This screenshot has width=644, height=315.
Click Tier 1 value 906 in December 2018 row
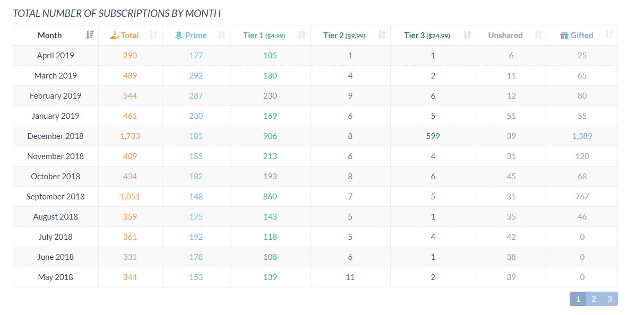[270, 136]
